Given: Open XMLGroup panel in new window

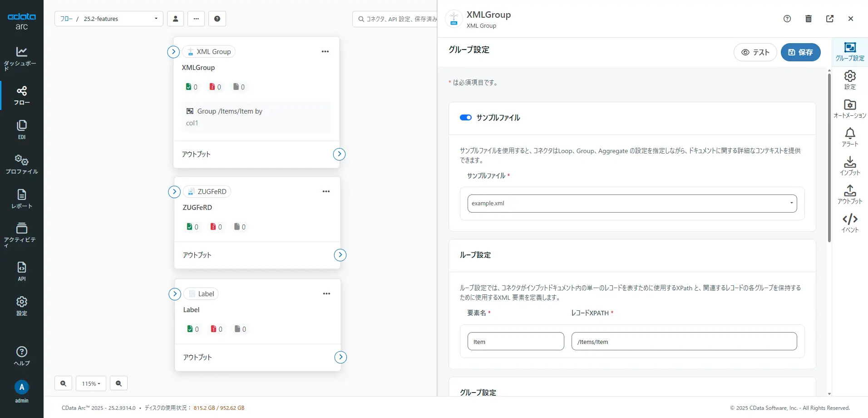Looking at the screenshot, I should pyautogui.click(x=830, y=19).
